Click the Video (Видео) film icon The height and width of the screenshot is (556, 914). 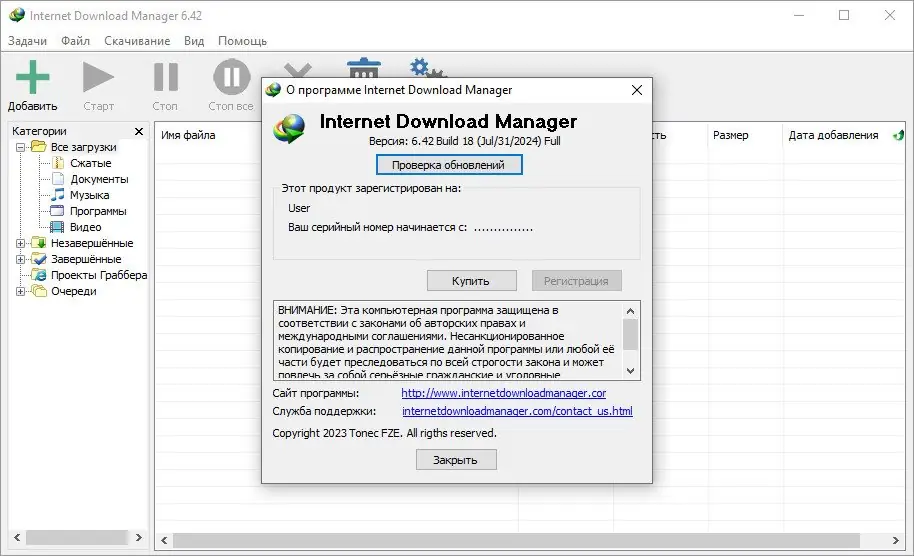(x=57, y=227)
